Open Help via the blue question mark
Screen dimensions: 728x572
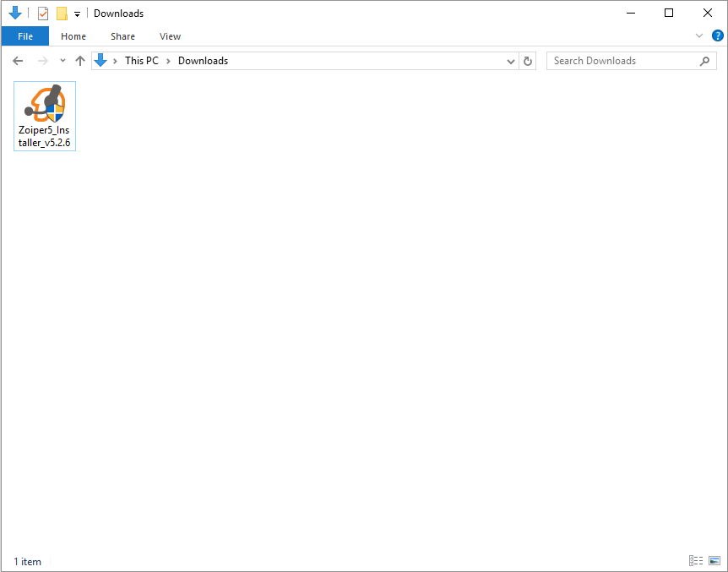click(717, 35)
